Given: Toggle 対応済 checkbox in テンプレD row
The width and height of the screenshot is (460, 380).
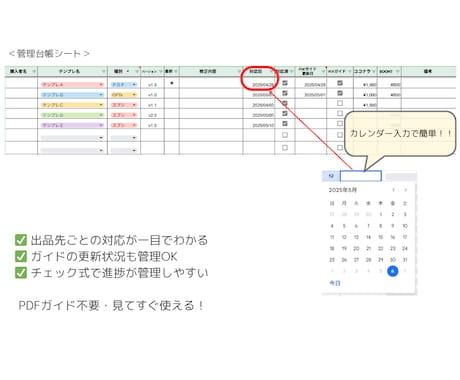Looking at the screenshot, I should (285, 113).
